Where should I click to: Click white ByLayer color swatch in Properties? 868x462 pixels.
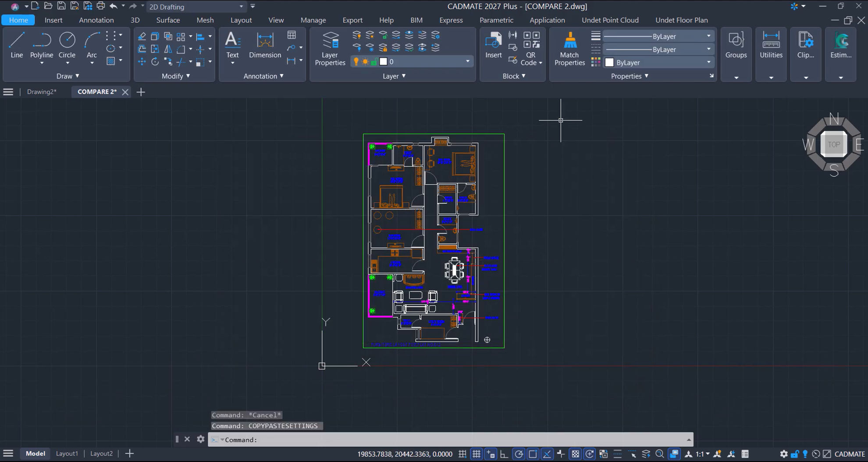coord(609,63)
